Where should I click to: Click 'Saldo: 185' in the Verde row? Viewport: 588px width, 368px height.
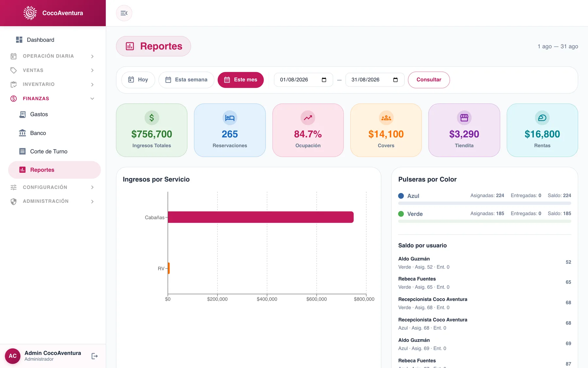560,214
